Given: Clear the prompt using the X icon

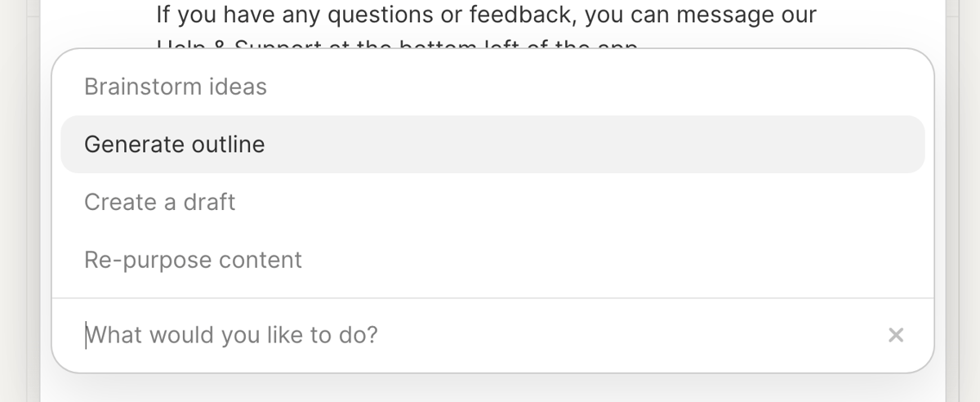Looking at the screenshot, I should [896, 335].
